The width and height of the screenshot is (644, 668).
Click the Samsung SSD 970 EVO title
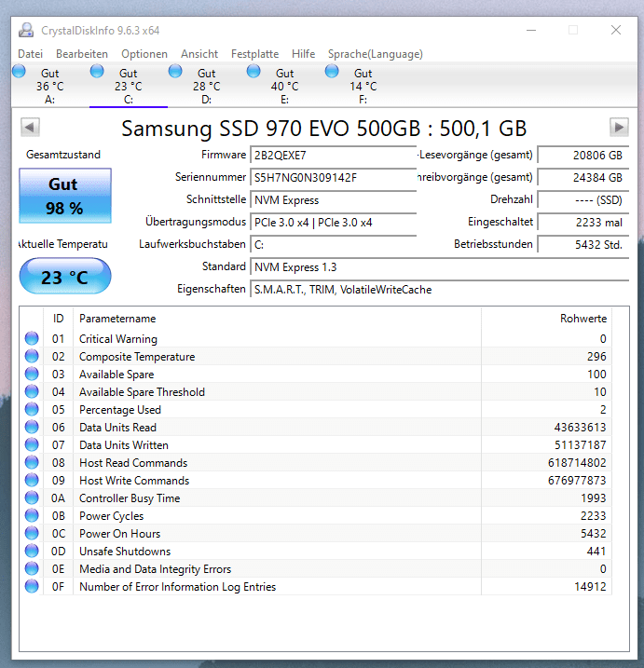click(324, 128)
